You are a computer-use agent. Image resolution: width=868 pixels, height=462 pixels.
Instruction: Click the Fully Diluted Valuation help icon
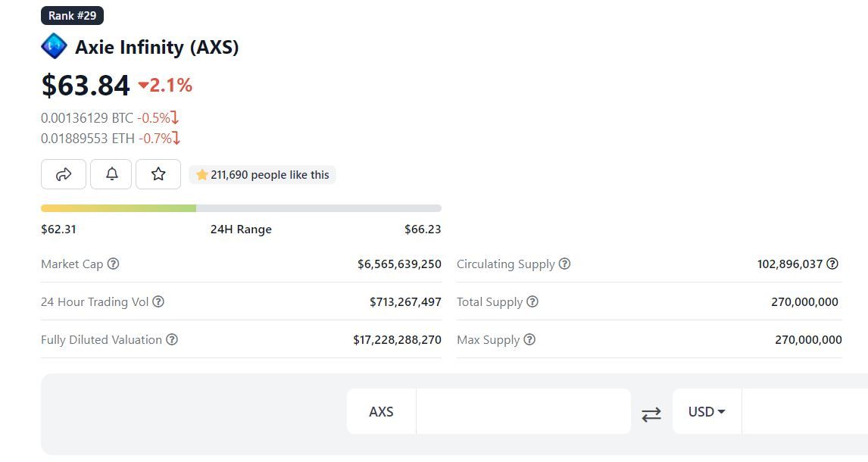[x=172, y=339]
